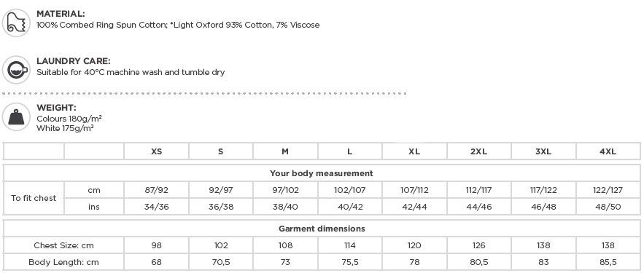Click the 114 garment chest size cell
The image size is (644, 273).
pyautogui.click(x=350, y=245)
